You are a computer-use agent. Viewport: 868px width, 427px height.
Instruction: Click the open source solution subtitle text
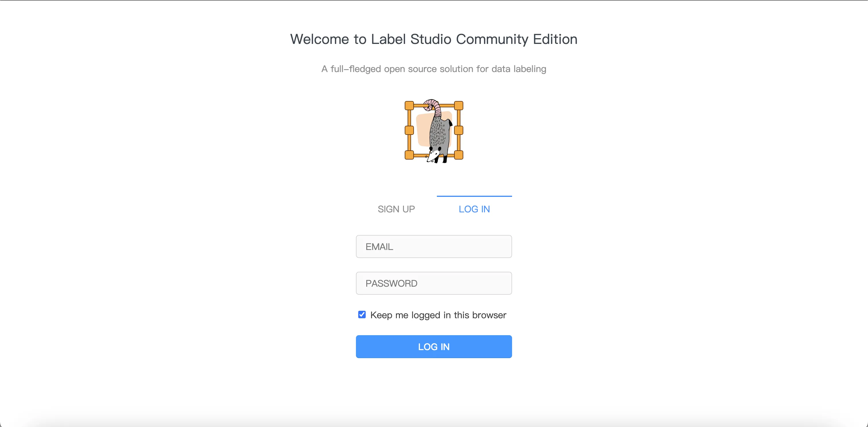[x=434, y=69]
